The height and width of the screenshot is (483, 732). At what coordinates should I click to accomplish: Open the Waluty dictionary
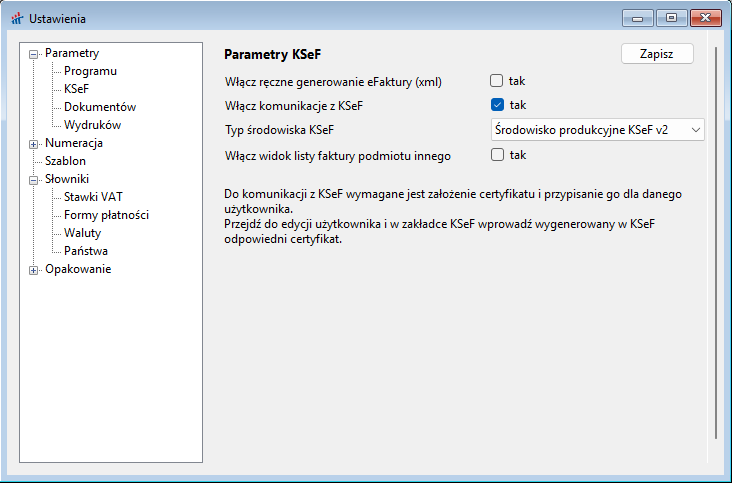click(x=82, y=233)
